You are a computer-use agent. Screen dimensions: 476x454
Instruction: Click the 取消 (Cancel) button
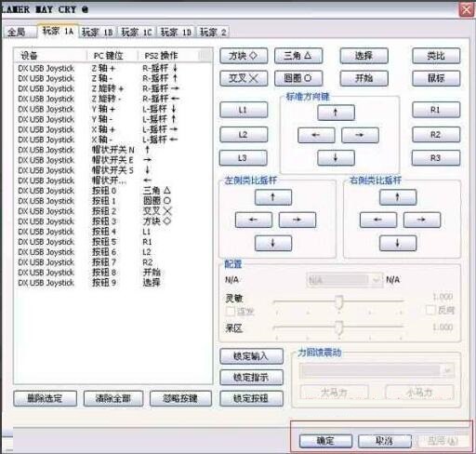click(385, 441)
